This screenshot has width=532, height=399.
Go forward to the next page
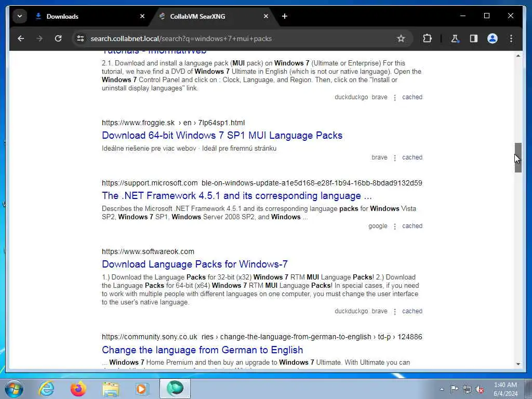tap(39, 38)
